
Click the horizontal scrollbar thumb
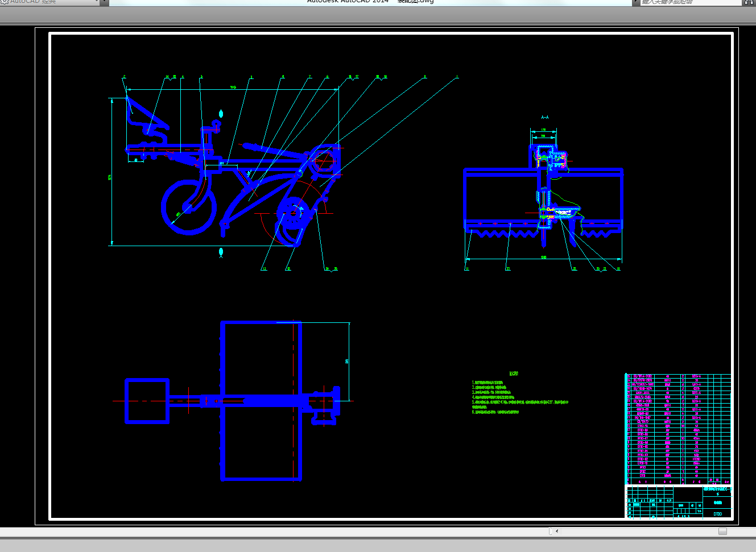coord(722,531)
